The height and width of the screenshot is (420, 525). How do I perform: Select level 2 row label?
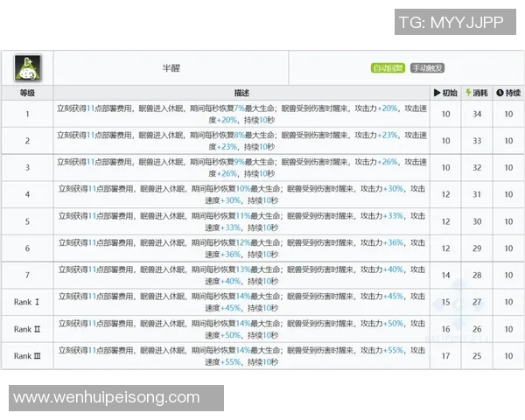[27, 141]
